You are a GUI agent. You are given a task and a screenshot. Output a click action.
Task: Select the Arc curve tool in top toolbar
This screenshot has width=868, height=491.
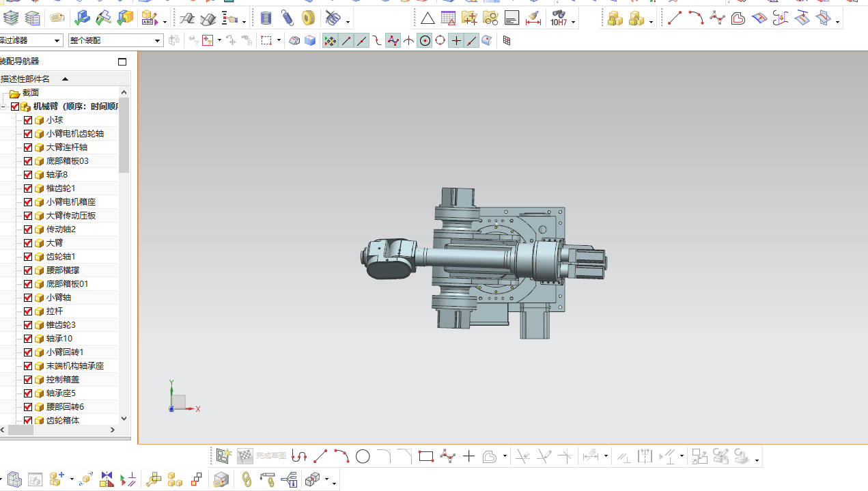(696, 18)
